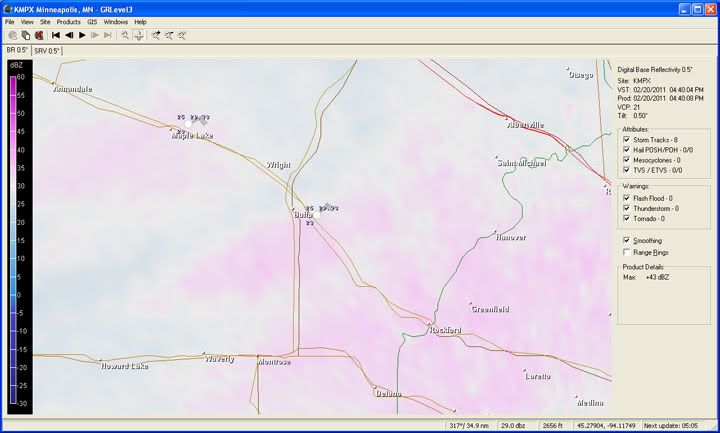This screenshot has height=433, width=720.
Task: Click the Saint Michael city label
Action: click(522, 163)
